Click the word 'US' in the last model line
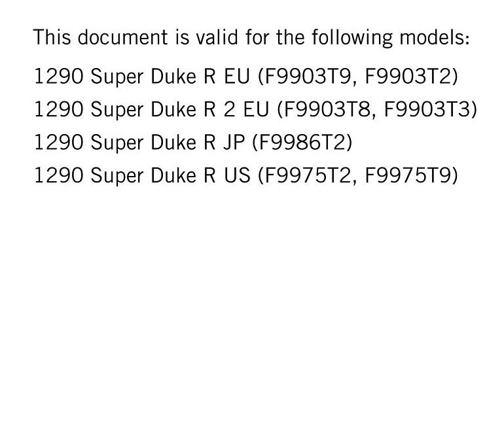 (x=237, y=175)
